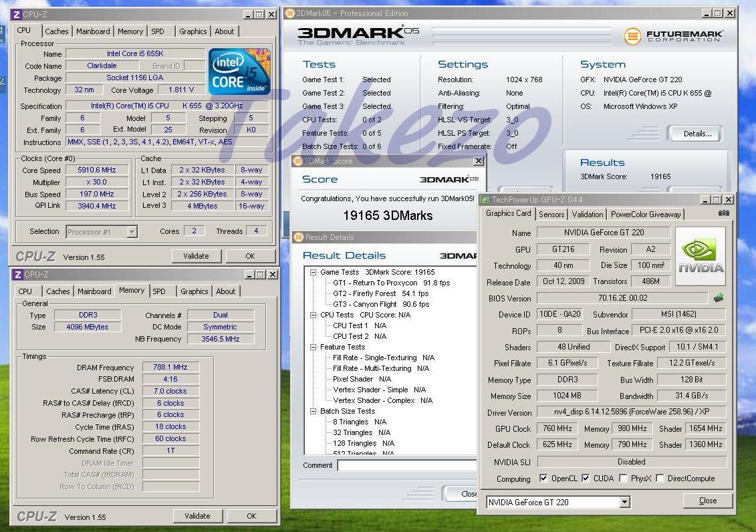756x532 pixels.
Task: Open SPD tab in top CPU-Z window
Action: [x=158, y=31]
